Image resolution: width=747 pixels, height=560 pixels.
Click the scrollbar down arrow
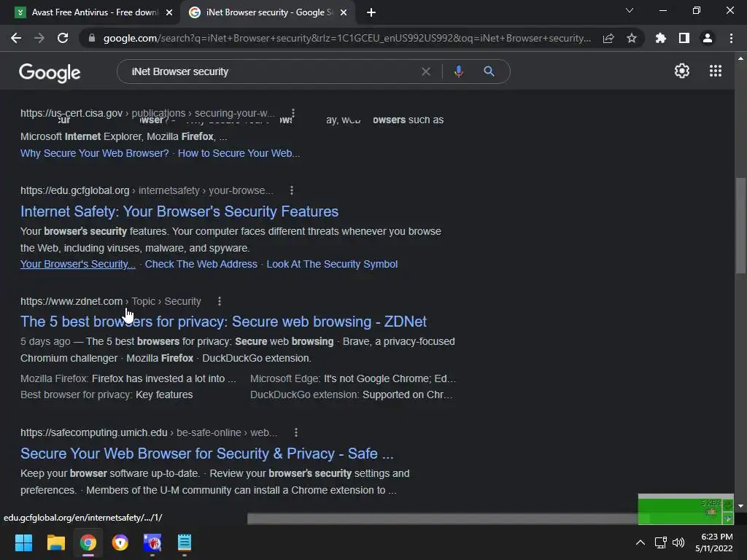[x=740, y=506]
